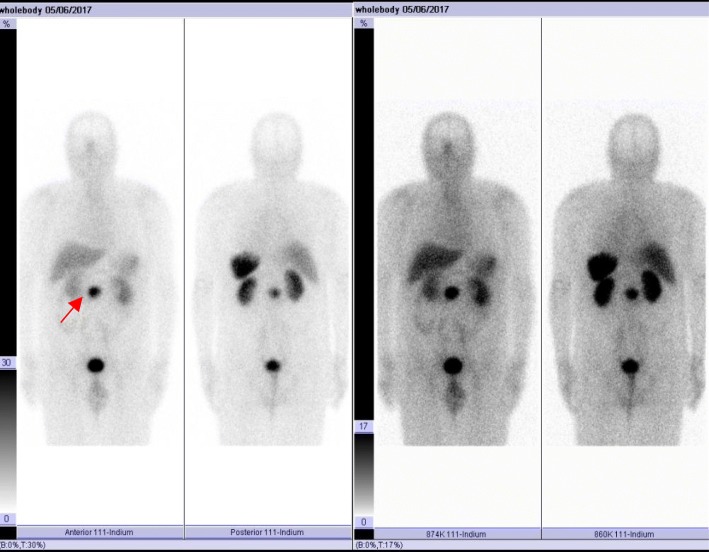The height and width of the screenshot is (552, 709).
Task: Select the Posterior 111-Indium view label
Action: pos(268,532)
